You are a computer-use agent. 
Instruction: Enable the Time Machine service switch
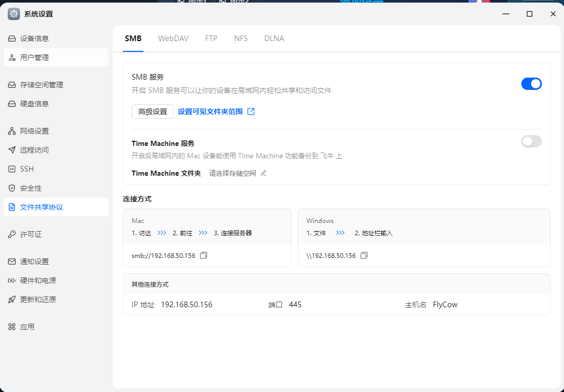point(531,141)
